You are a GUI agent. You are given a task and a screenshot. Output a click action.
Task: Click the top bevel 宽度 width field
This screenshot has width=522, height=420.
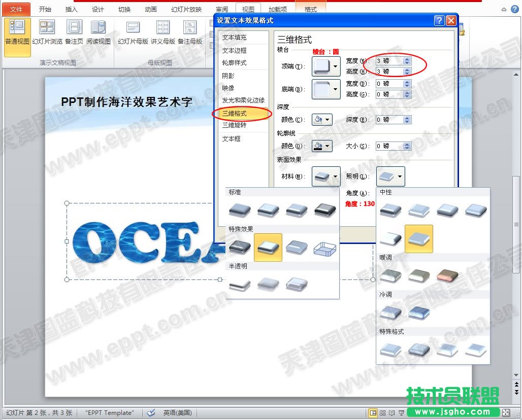[389, 61]
